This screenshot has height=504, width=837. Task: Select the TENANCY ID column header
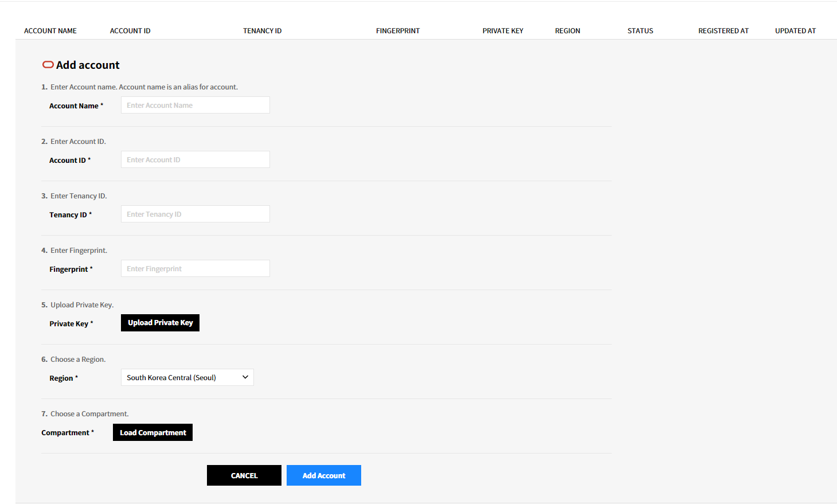[x=262, y=31]
